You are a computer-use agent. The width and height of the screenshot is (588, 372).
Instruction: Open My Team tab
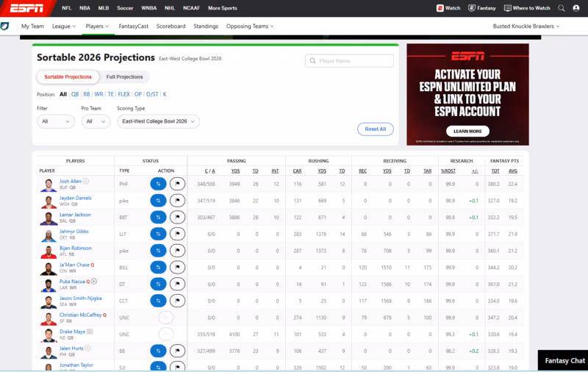pos(32,26)
